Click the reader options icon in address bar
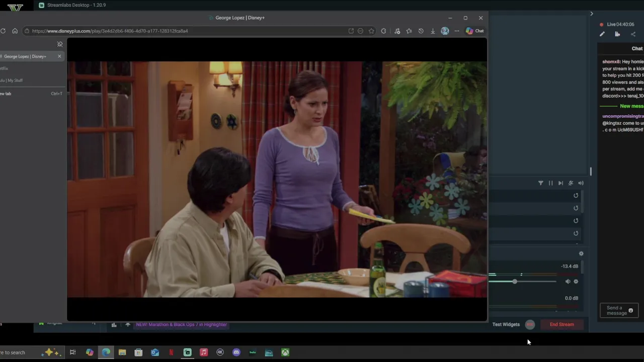Screen dimensions: 644x362 point(360,31)
